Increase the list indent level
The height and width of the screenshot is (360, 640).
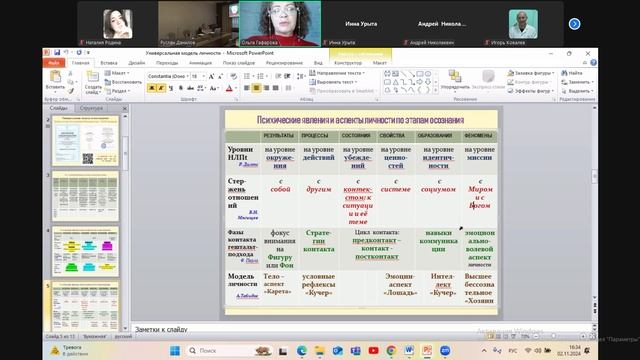coord(287,76)
